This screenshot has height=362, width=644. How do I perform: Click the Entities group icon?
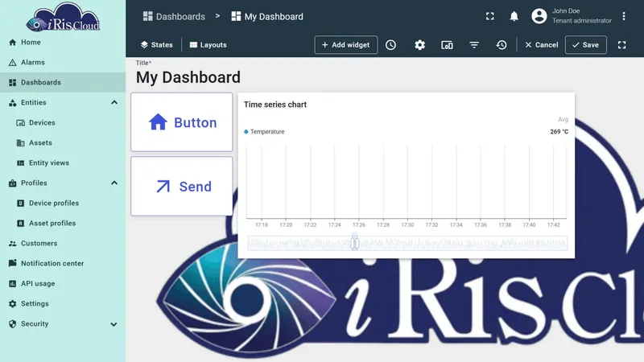[x=12, y=103]
